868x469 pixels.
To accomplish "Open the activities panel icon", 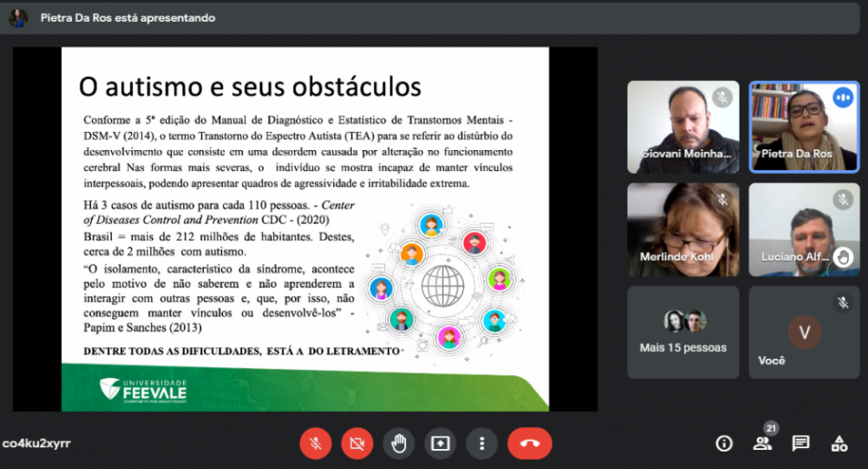I will pyautogui.click(x=839, y=444).
